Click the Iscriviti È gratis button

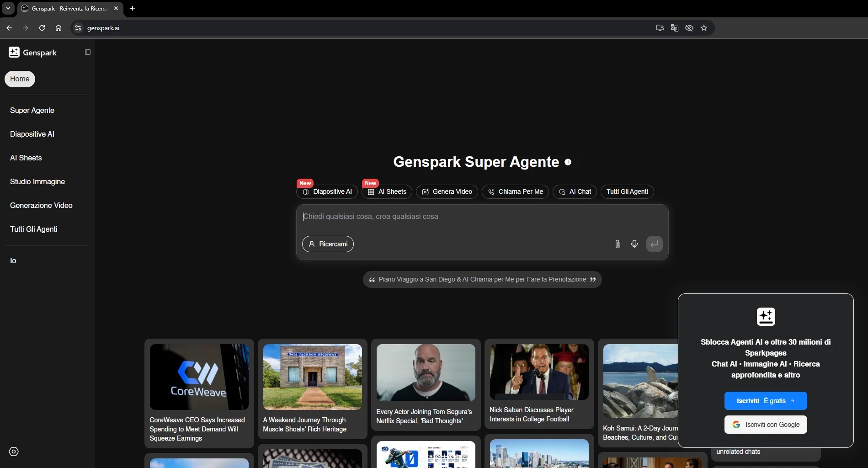click(766, 401)
